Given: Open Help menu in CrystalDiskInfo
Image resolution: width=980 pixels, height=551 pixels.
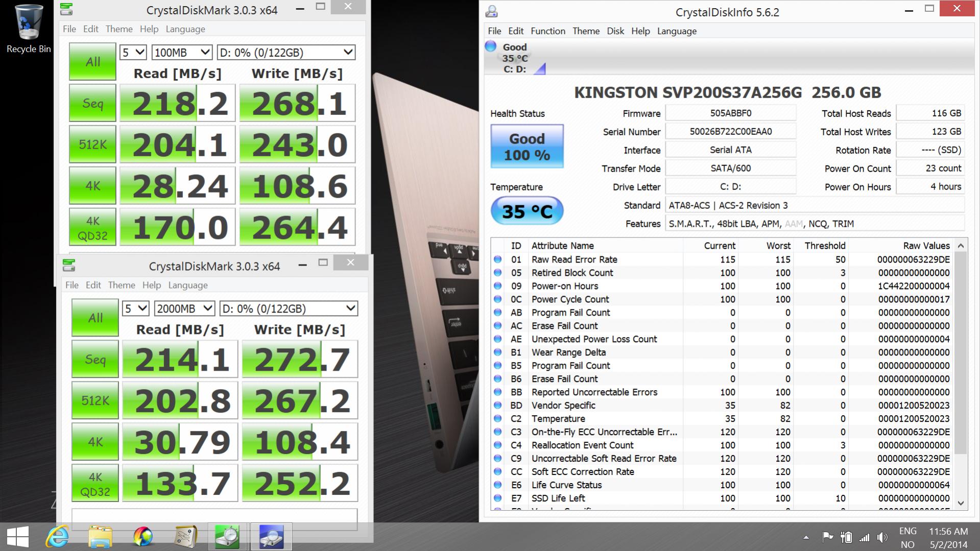Looking at the screenshot, I should coord(640,31).
